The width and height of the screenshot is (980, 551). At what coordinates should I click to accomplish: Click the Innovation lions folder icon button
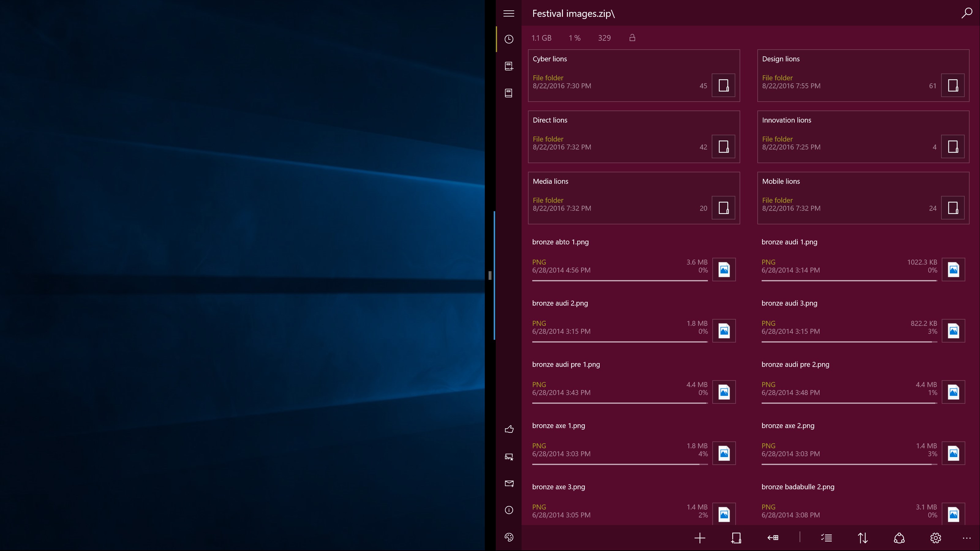pos(953,146)
